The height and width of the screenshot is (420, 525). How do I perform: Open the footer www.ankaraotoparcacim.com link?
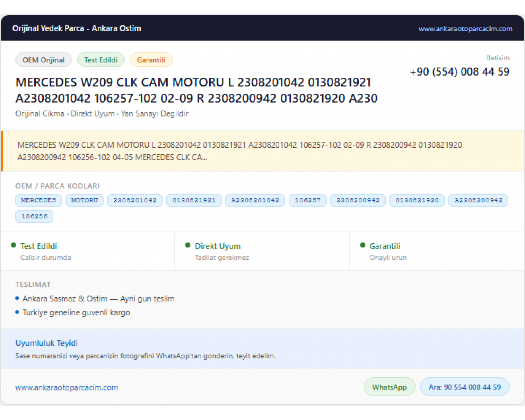(x=67, y=388)
